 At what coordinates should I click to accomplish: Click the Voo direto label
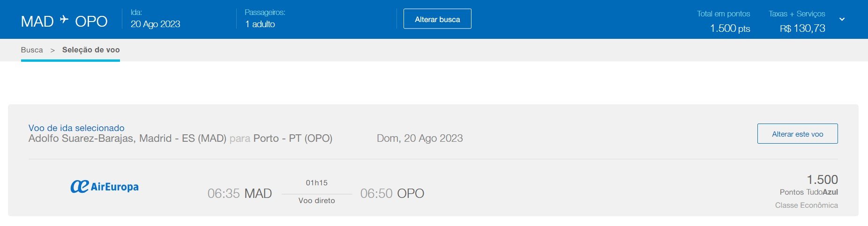click(317, 201)
